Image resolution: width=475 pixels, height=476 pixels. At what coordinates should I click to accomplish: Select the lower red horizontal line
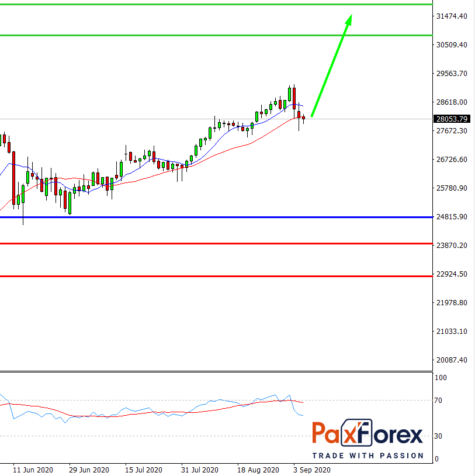tap(216, 276)
